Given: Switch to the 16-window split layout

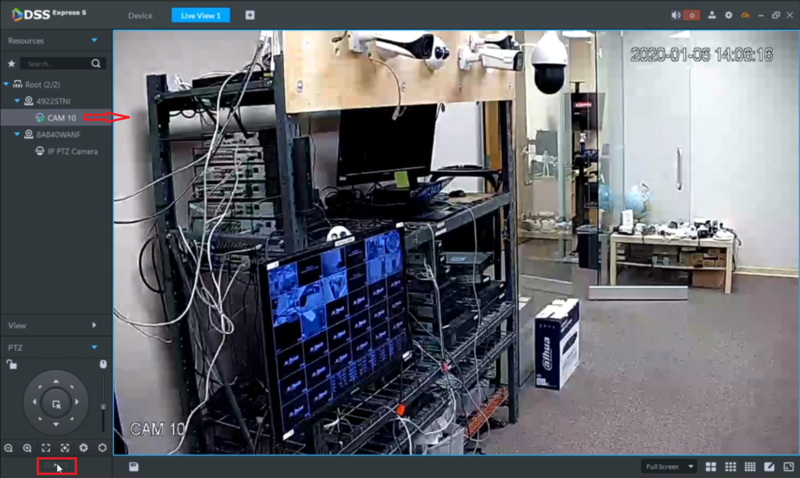Looking at the screenshot, I should (750, 466).
